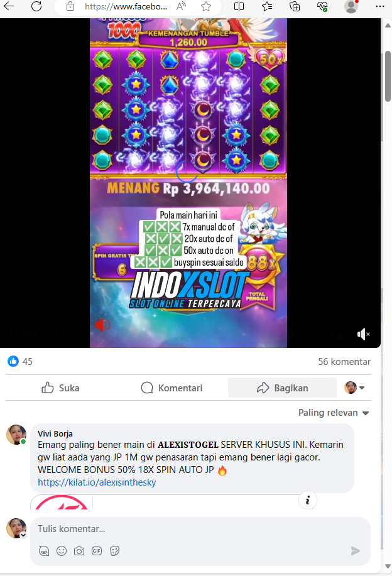Toggle Suka (like) on the post

click(x=60, y=388)
